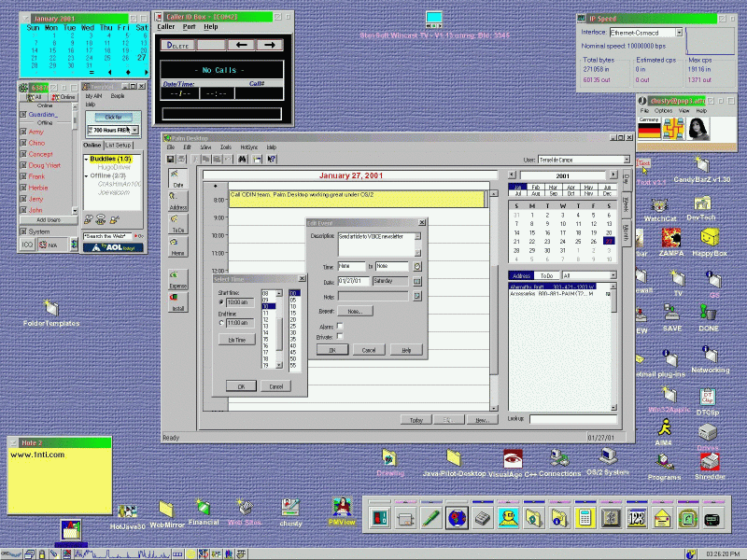Open the Shredder desktop icon
This screenshot has height=560, width=747.
(x=709, y=461)
